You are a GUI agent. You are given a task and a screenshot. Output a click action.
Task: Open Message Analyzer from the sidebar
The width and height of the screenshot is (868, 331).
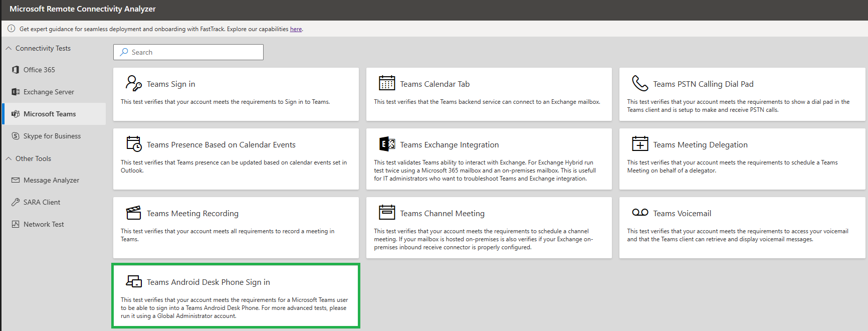pos(54,180)
